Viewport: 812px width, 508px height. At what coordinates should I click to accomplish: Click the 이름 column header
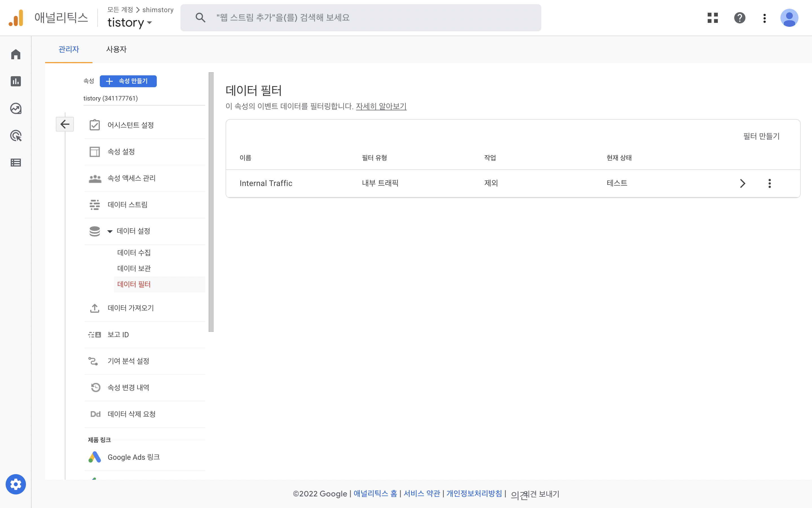(245, 157)
